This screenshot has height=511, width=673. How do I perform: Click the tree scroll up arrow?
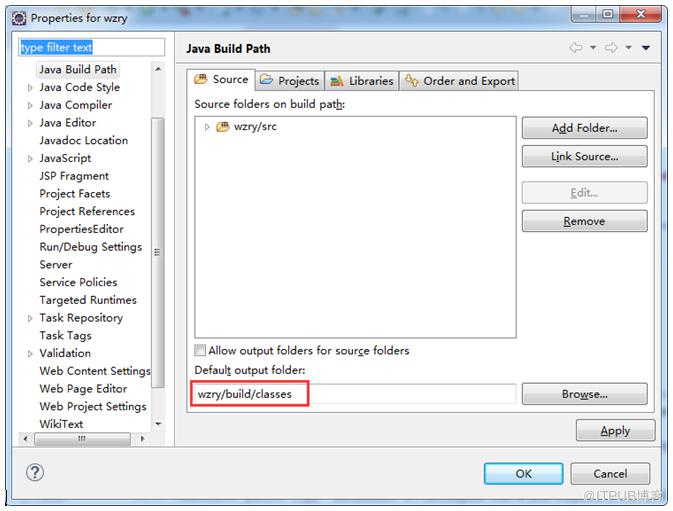click(158, 69)
